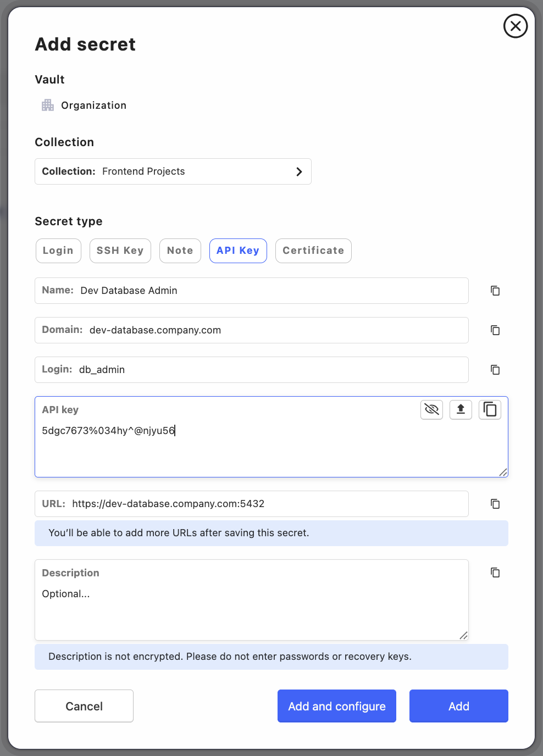The image size is (543, 756).
Task: Upload a file into API key
Action: point(461,409)
